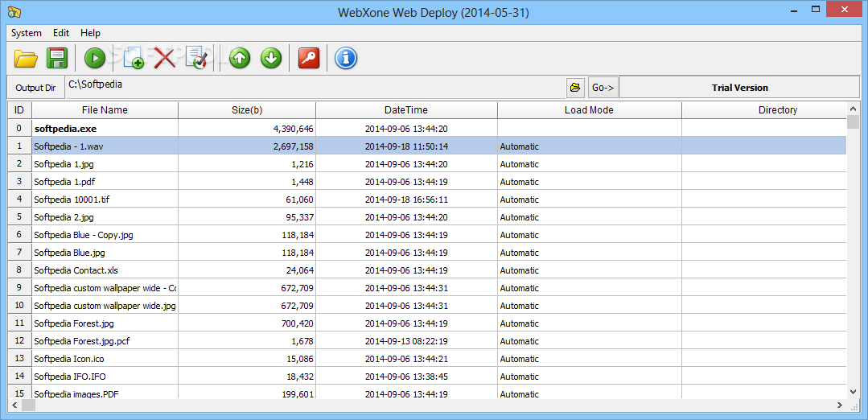This screenshot has height=420, width=868.
Task: Click date 2014-09-18 16:56:11
Action: pos(406,200)
